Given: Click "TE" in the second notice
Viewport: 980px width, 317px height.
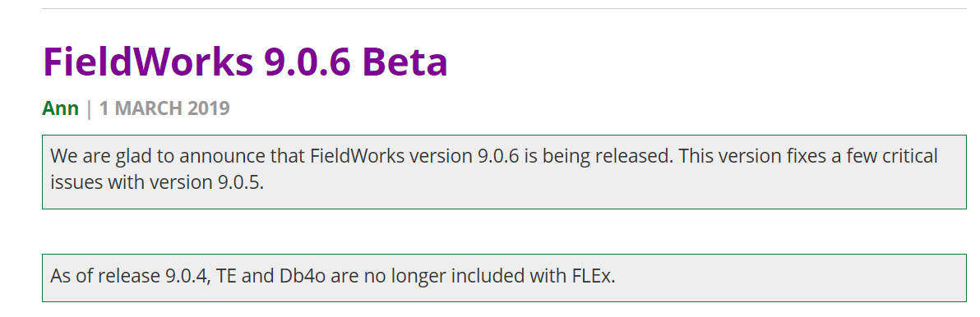Looking at the screenshot, I should [225, 276].
